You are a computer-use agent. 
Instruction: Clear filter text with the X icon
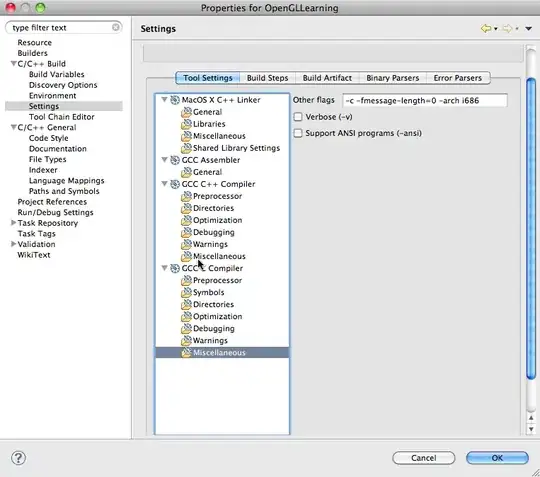coord(116,27)
